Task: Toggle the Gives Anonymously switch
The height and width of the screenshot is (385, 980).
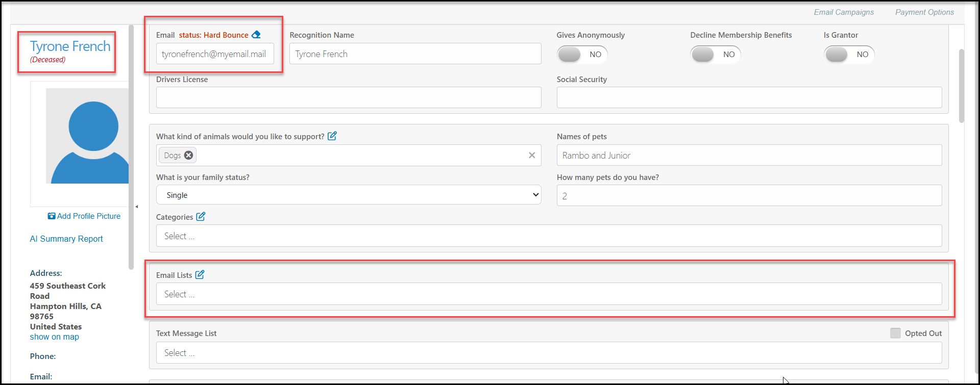Action: (x=582, y=54)
